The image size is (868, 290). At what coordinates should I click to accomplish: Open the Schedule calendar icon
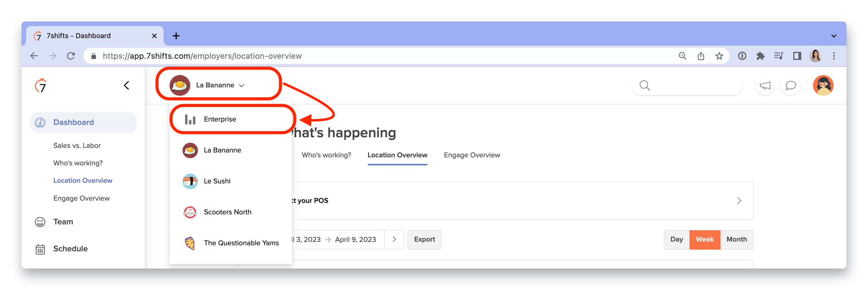[x=40, y=249]
